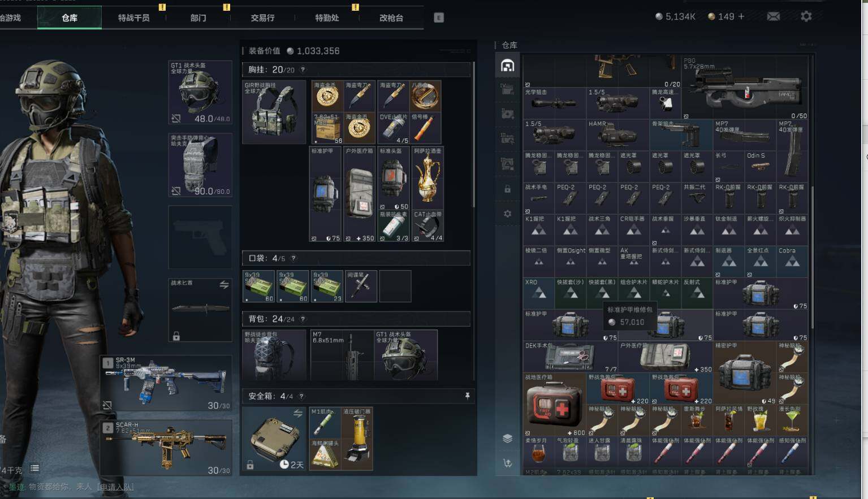
Task: Select the 光学狙击 scope
Action: tap(555, 103)
